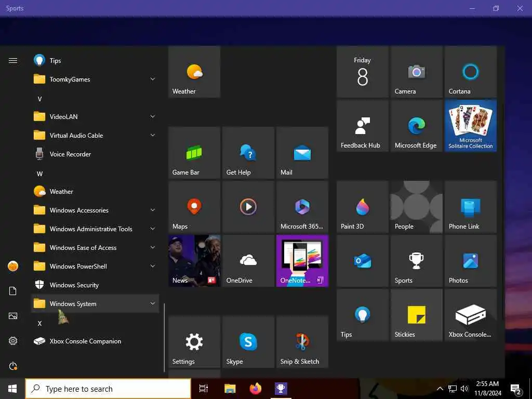Image resolution: width=532 pixels, height=399 pixels.
Task: Open the volume control in the tray
Action: pyautogui.click(x=464, y=389)
